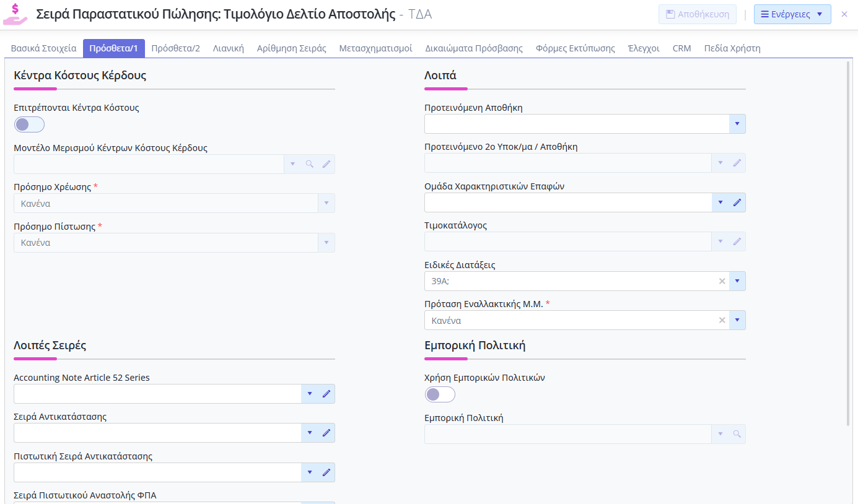This screenshot has width=858, height=504.
Task: Click the Αποθήκευση save button
Action: coord(698,14)
